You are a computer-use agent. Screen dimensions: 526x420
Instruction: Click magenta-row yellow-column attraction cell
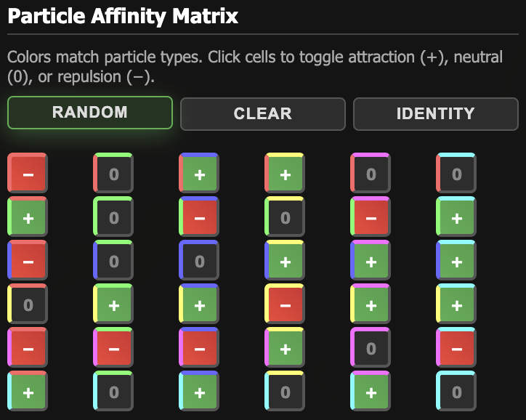(285, 348)
